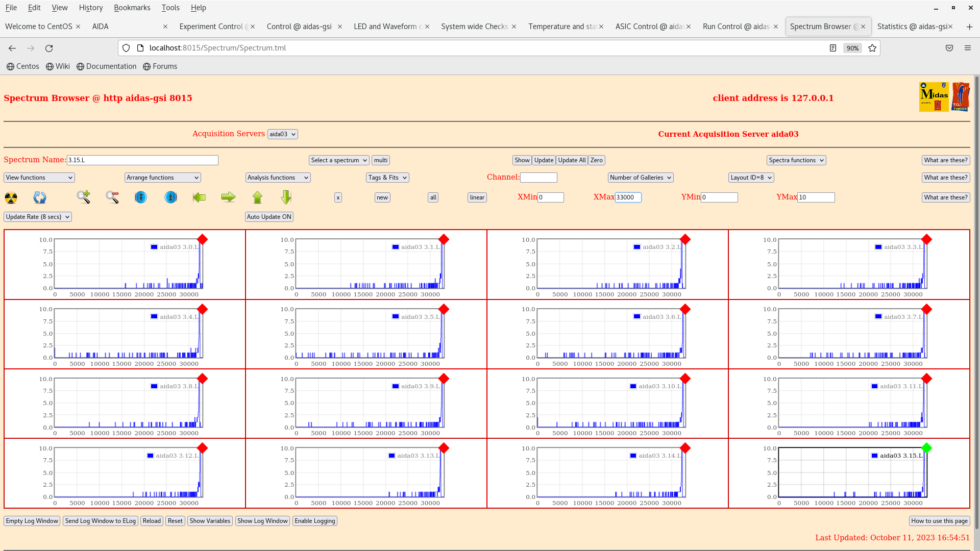980x551 pixels.
Task: Click the XMax input field
Action: click(628, 197)
